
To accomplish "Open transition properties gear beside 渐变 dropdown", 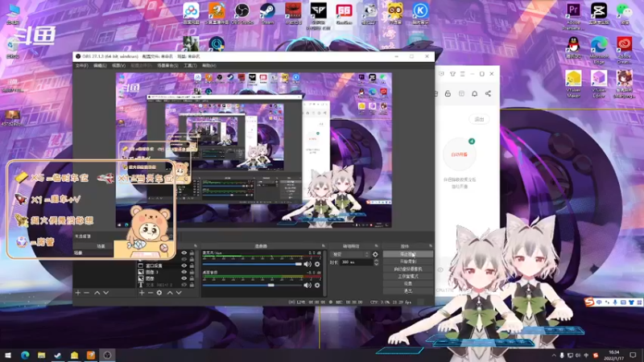I will (x=375, y=254).
